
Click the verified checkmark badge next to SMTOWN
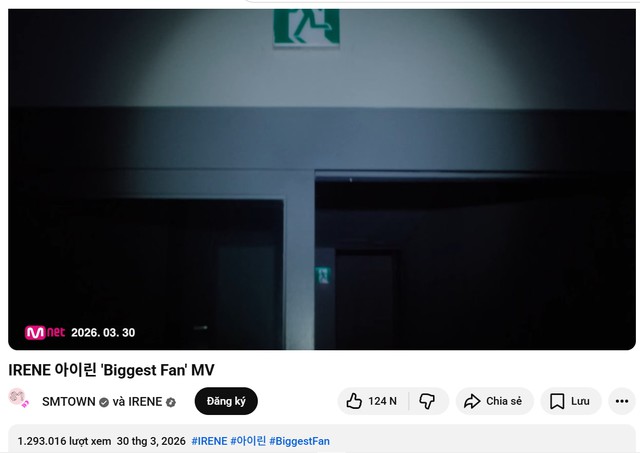point(104,402)
